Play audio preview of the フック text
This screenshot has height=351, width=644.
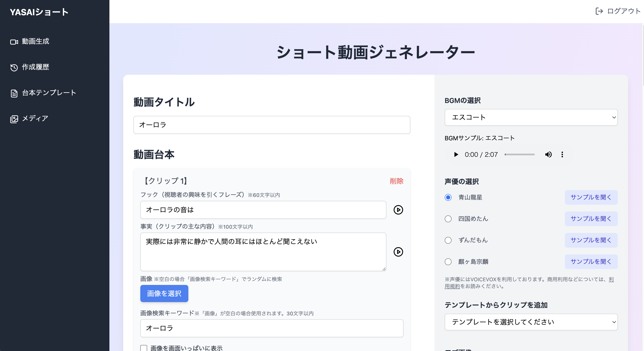399,210
